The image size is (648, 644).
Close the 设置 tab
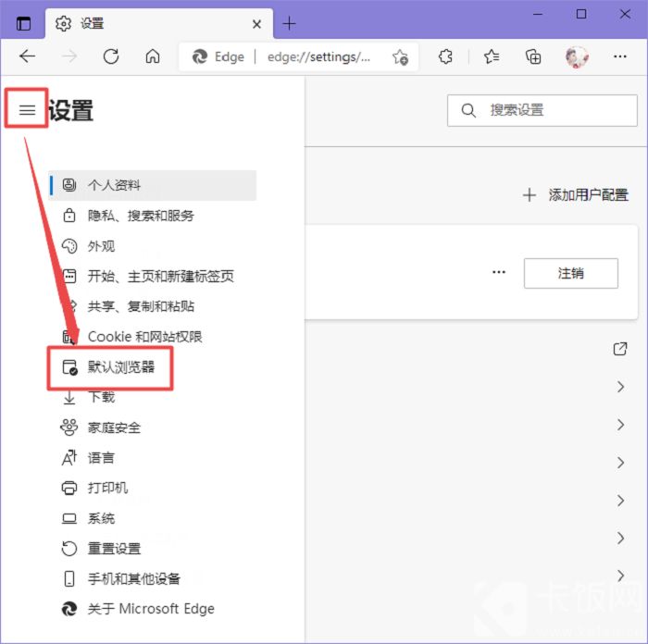(x=256, y=24)
